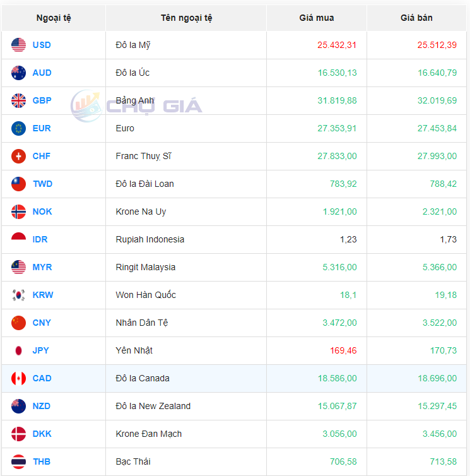Click the Swiss flag icon beside CHF

pos(19,156)
